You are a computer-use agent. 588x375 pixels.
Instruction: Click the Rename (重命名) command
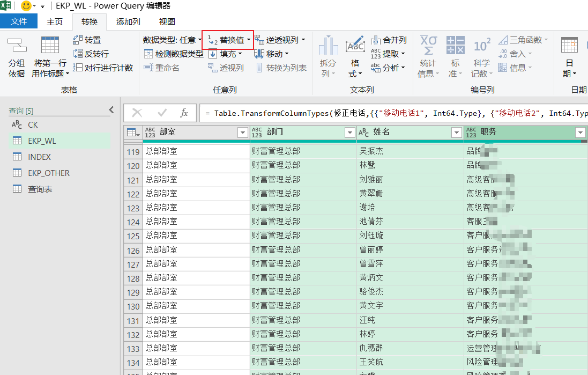point(162,68)
